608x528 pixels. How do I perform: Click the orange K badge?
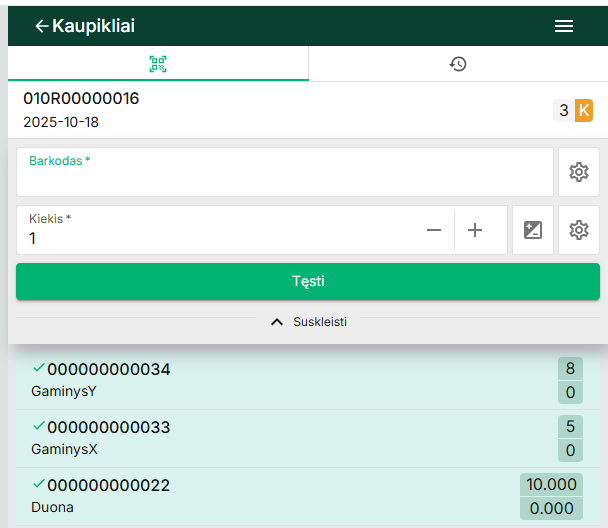point(584,110)
